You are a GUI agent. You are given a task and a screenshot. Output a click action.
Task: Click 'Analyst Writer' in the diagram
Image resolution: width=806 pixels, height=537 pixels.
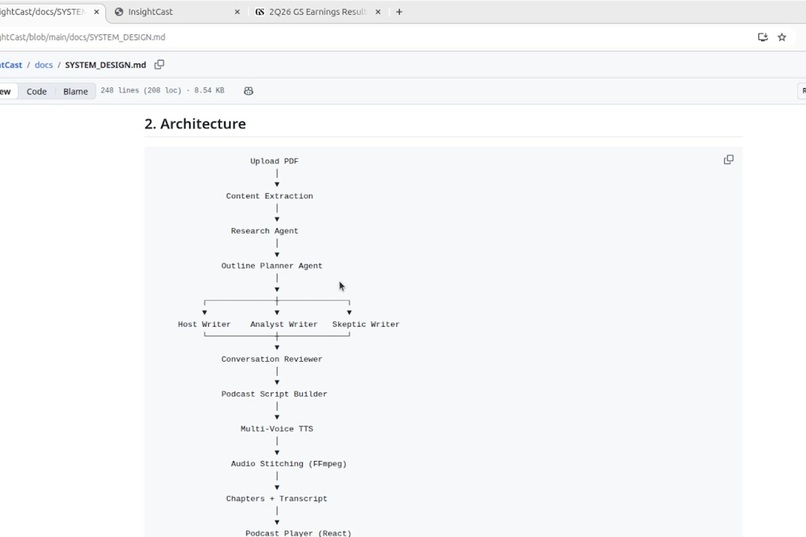tap(284, 324)
